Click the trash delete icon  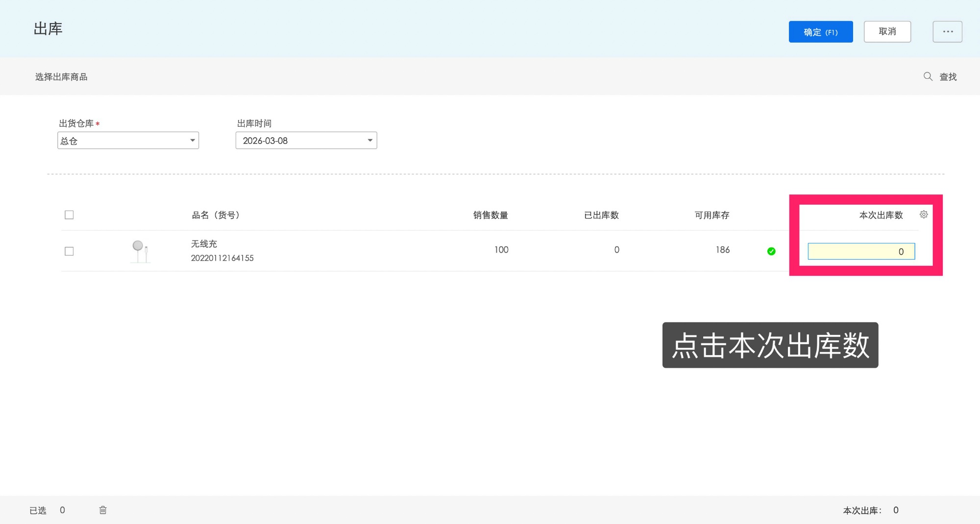click(x=103, y=510)
